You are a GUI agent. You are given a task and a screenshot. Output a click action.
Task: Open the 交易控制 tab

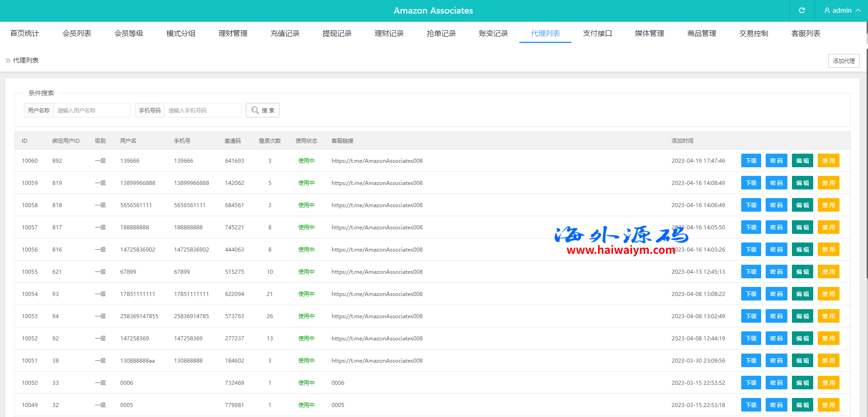753,33
